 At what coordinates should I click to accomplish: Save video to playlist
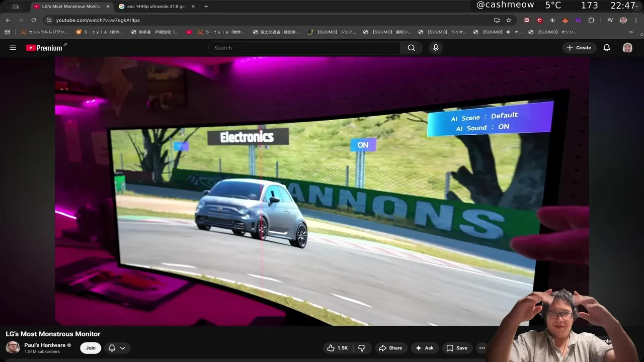[457, 348]
